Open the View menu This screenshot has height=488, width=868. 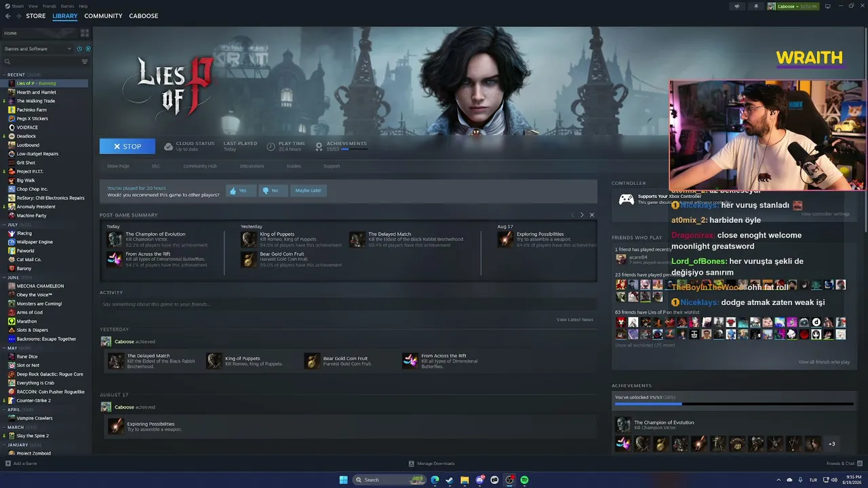pos(33,6)
